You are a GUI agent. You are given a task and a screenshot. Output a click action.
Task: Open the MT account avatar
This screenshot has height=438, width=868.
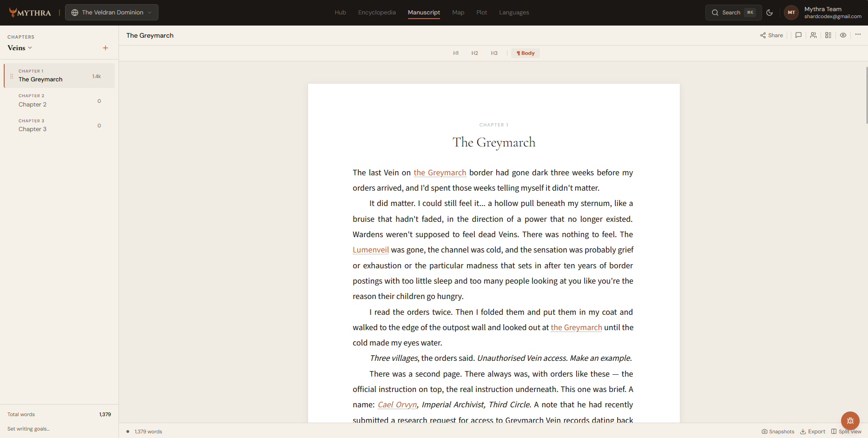pos(791,13)
